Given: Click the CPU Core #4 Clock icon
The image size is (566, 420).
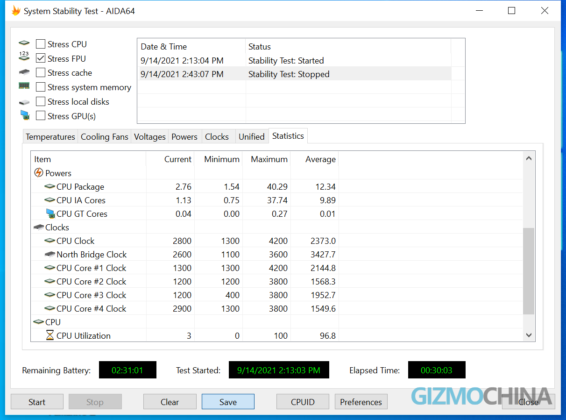Looking at the screenshot, I should pos(50,309).
